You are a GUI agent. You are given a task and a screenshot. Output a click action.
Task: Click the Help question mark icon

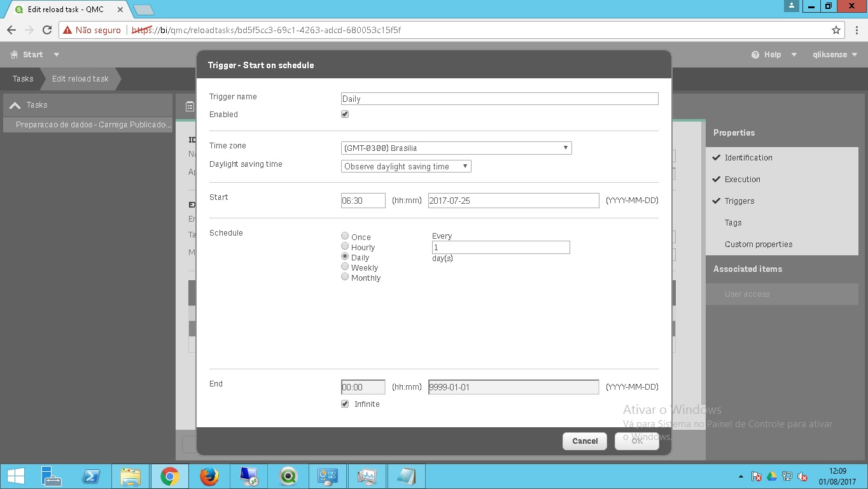(755, 55)
